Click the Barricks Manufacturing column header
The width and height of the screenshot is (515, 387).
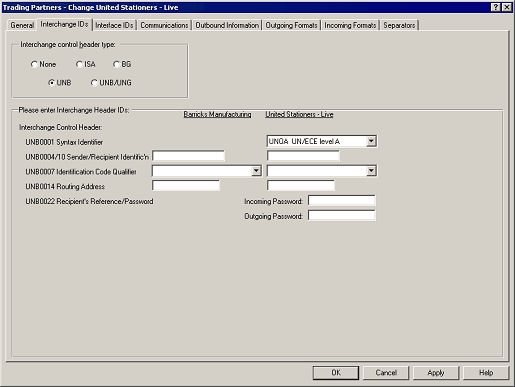click(217, 114)
